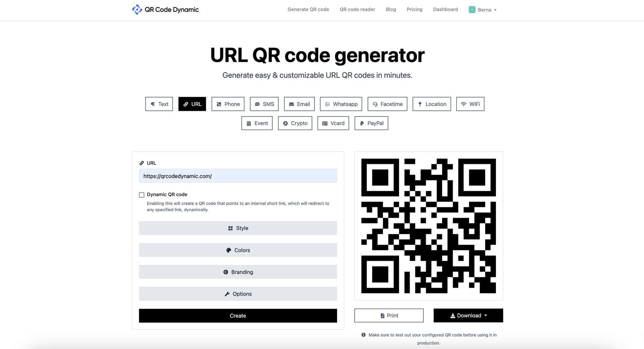644x349 pixels.
Task: Switch to the Whatsapp QR type
Action: tap(341, 104)
